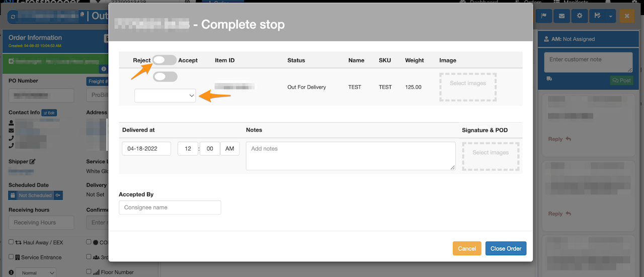The width and height of the screenshot is (644, 277).
Task: Click the calendar icon for Scheduled Date
Action: (x=13, y=195)
